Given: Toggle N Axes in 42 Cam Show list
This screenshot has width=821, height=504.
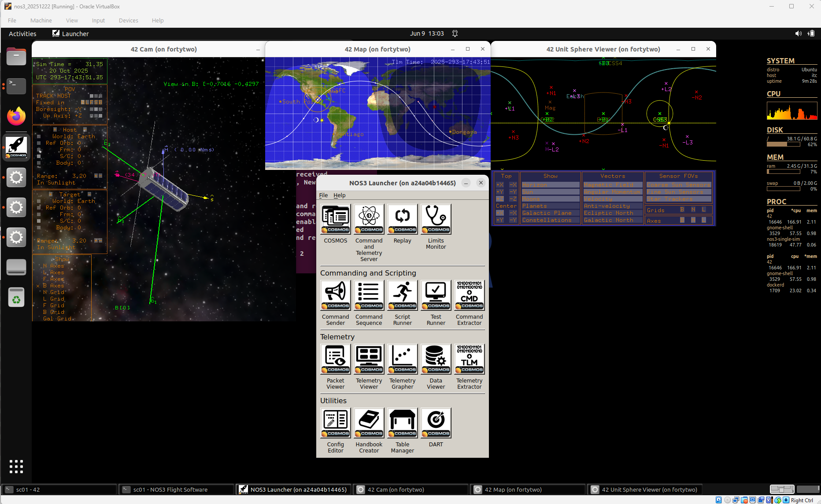Looking at the screenshot, I should point(54,266).
